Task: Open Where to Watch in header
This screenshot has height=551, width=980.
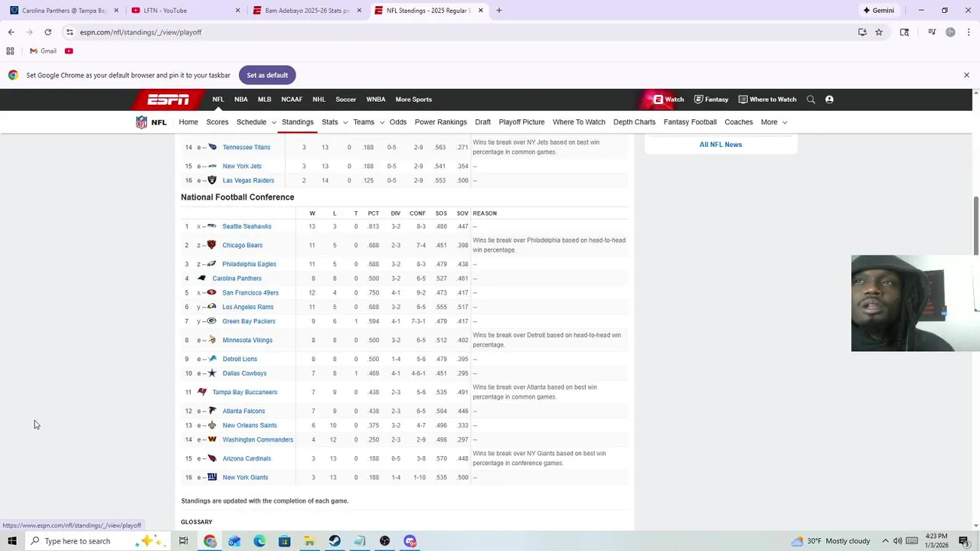Action: click(768, 99)
